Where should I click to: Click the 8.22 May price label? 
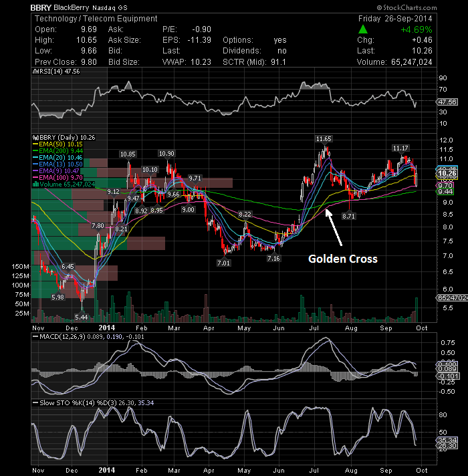245,215
